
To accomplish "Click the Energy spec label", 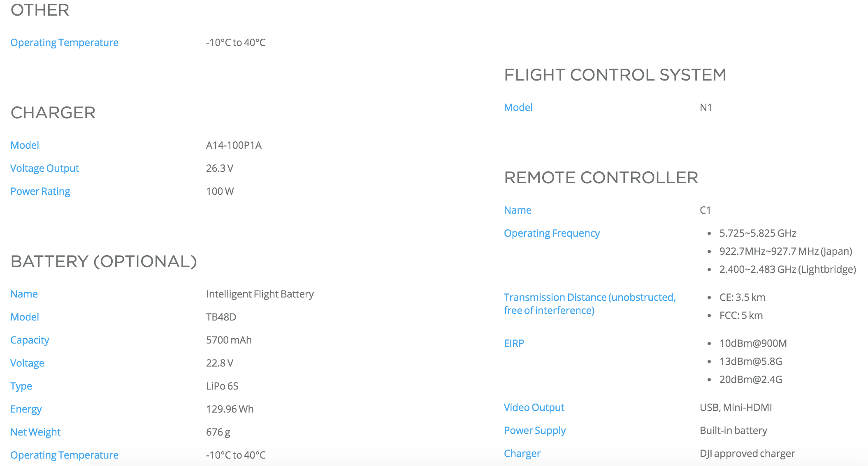I will tap(26, 409).
